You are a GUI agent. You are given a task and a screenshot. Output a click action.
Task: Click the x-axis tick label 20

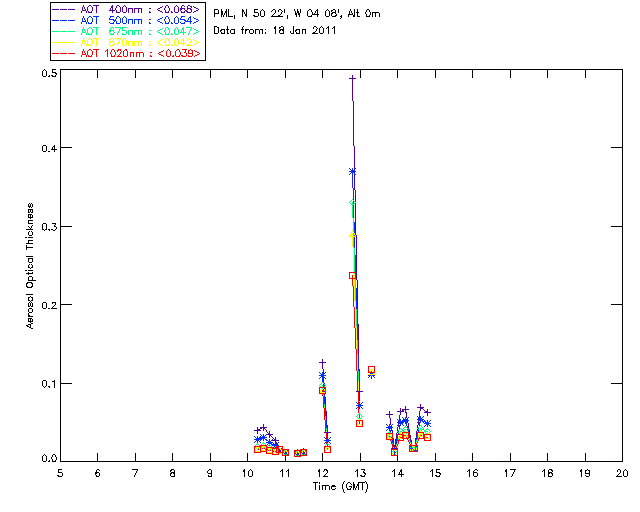(622, 474)
